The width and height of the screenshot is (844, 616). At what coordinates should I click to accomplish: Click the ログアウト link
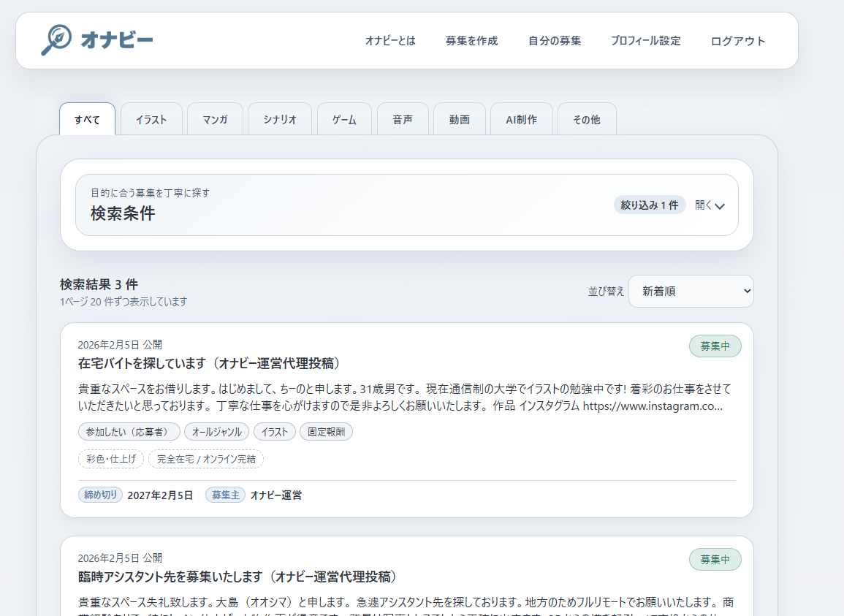point(738,41)
